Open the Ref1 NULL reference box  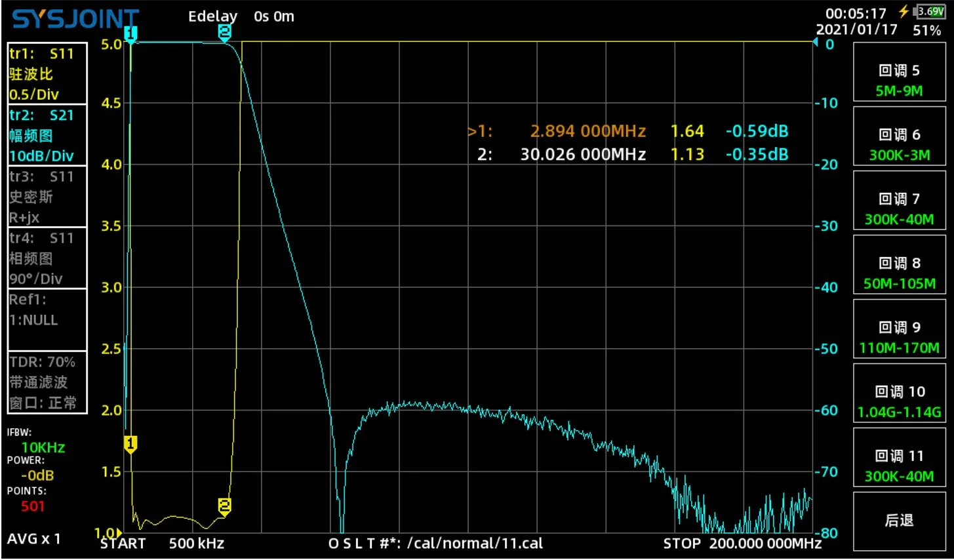click(47, 320)
